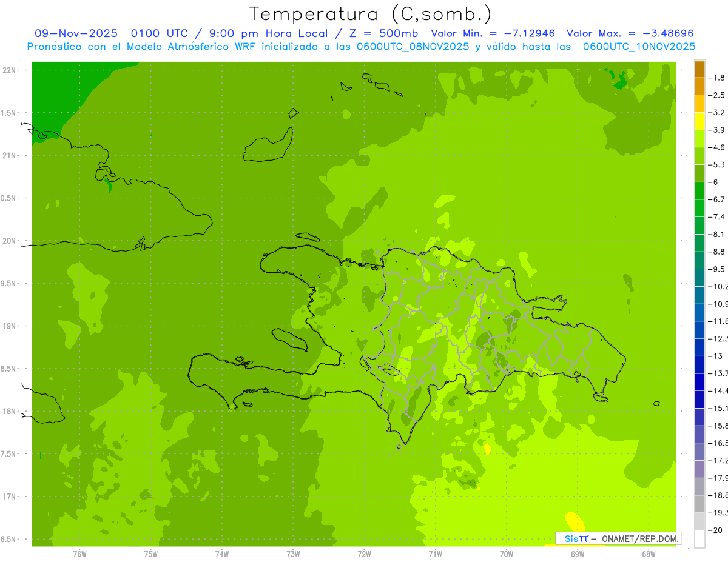Click the "18N" latitude label
Viewport: 728px width, 562px height.
[x=8, y=411]
